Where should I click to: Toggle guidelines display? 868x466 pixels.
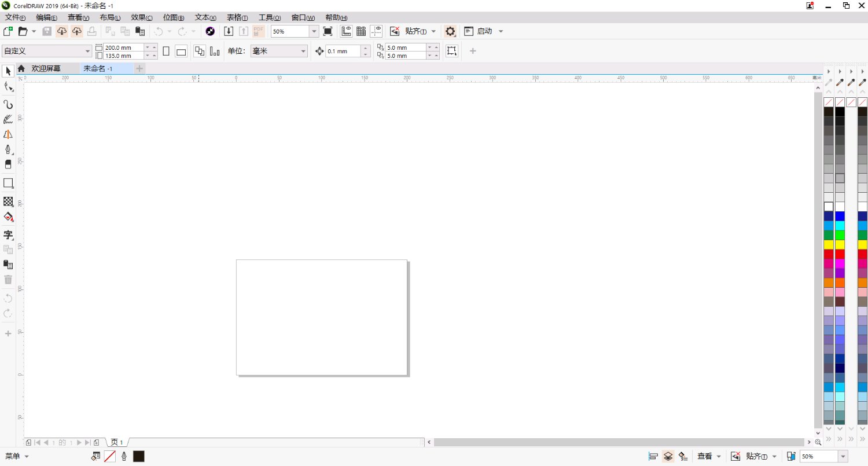point(376,31)
